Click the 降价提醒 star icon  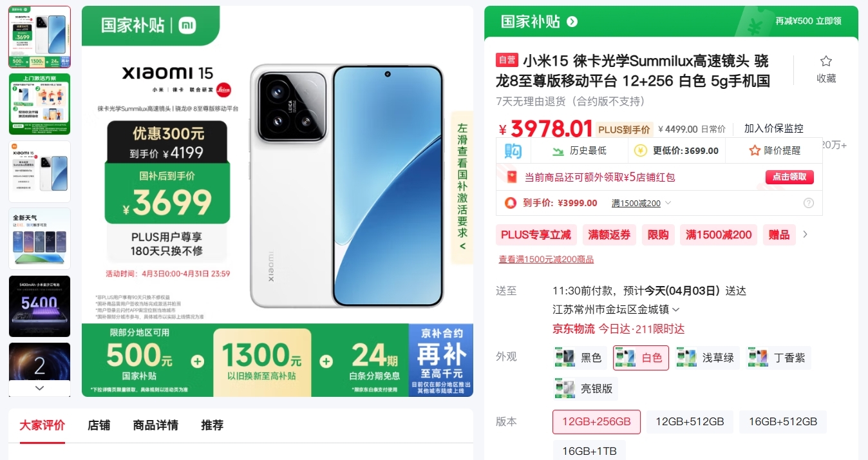click(755, 151)
